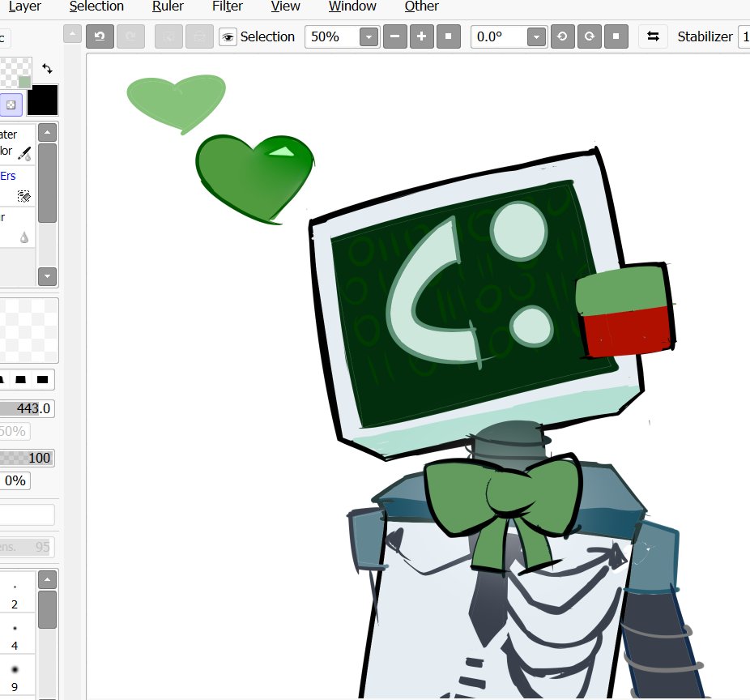Screen dimensions: 750x700
Task: Choose the flat rectangular brush edge shape
Action: [x=43, y=379]
